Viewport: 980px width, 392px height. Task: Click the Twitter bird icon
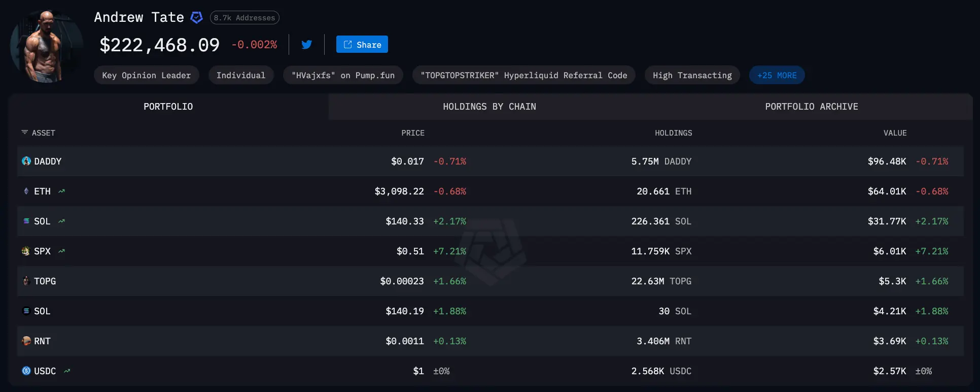306,45
